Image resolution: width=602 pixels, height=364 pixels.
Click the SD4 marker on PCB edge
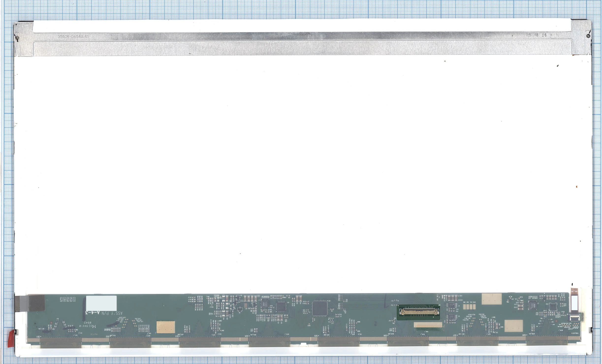click(x=247, y=336)
